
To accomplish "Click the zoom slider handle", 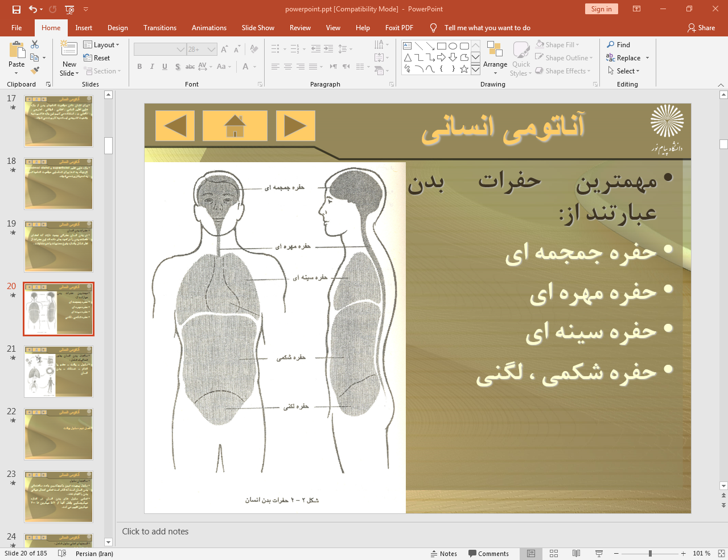I will (x=650, y=553).
